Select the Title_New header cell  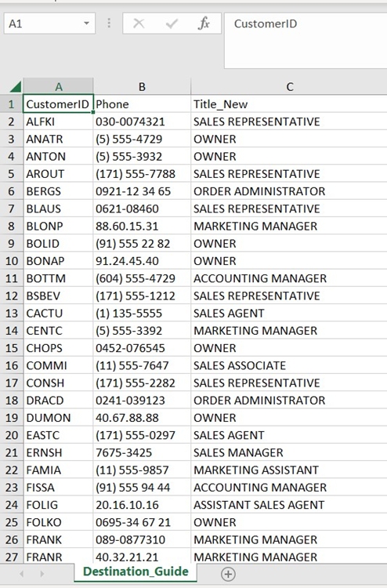click(x=289, y=103)
